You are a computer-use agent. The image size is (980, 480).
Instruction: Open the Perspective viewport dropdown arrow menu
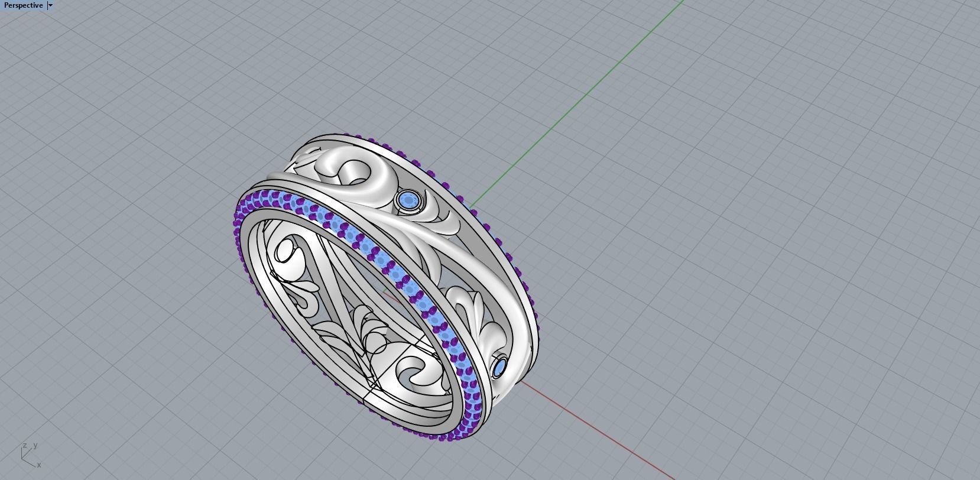tap(50, 5)
